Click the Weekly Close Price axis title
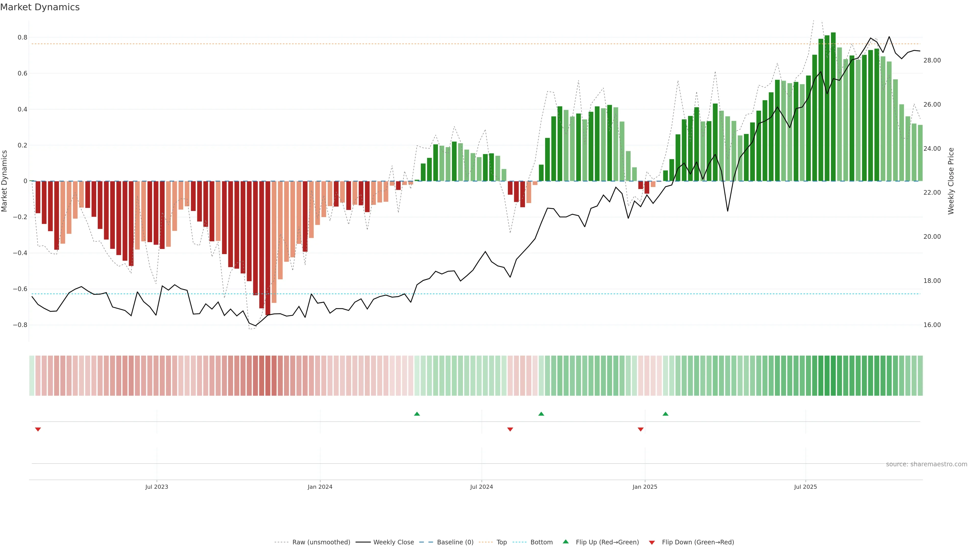 (x=951, y=181)
